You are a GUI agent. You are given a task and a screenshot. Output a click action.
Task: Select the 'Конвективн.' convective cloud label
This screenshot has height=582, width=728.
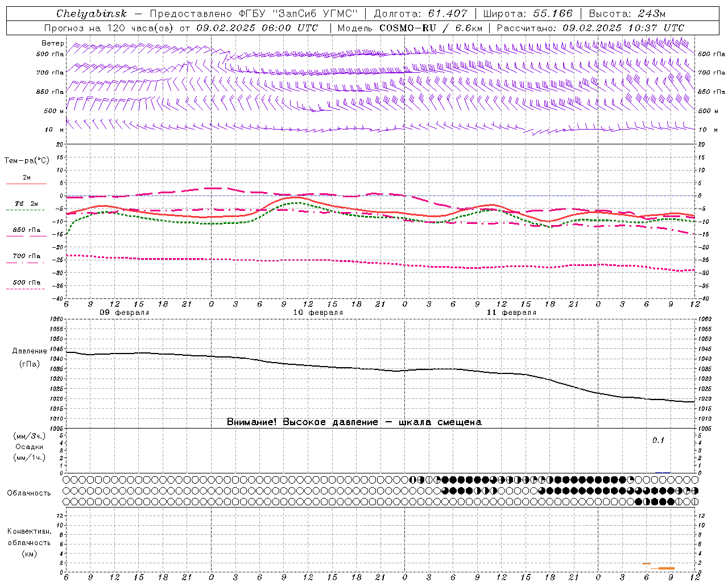29,531
